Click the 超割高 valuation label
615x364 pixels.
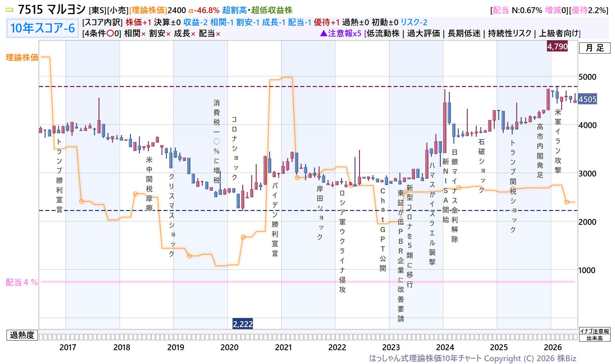tap(235, 10)
